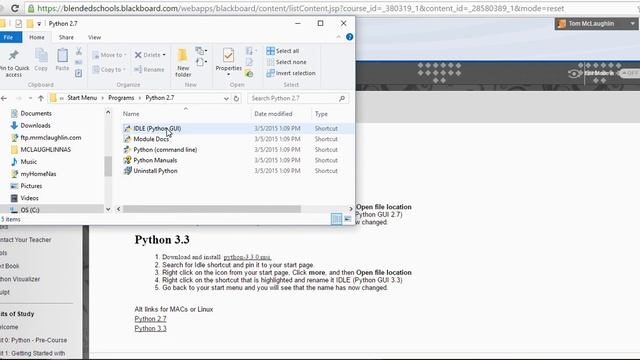Open the Python 3.3 alt link
640x360 pixels.
point(151,328)
